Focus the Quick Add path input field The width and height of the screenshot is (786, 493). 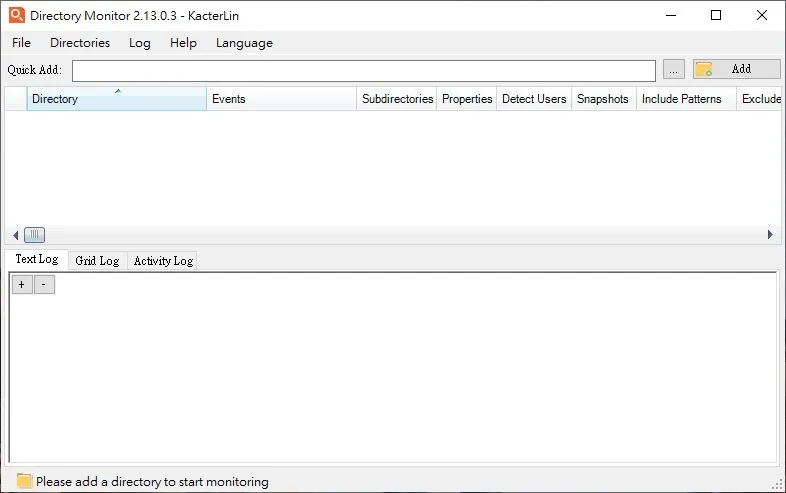[x=363, y=71]
